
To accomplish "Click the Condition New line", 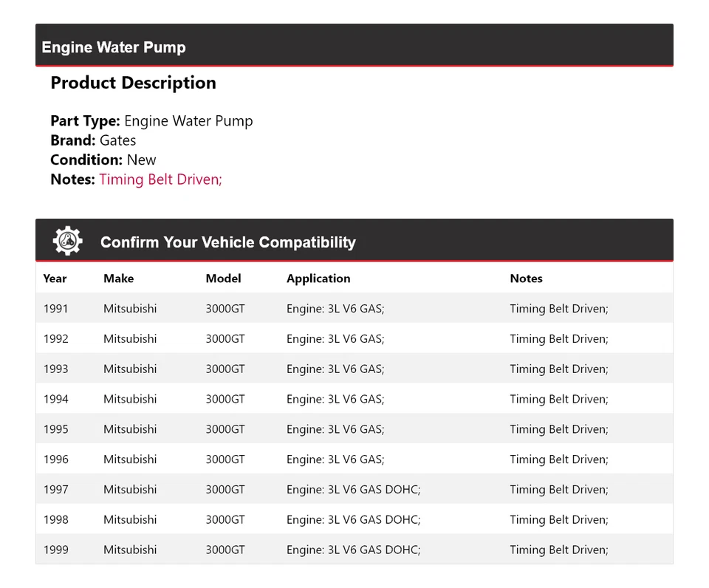I will 103,160.
